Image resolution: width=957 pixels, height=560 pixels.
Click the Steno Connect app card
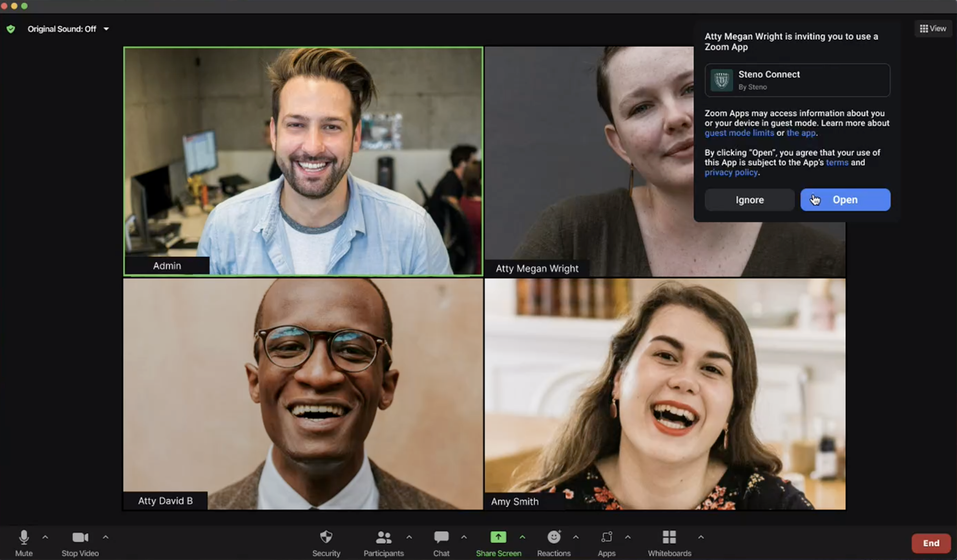797,80
